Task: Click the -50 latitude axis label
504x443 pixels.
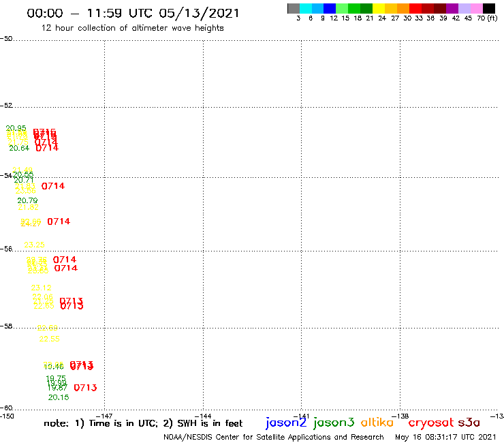Action: (x=6, y=39)
